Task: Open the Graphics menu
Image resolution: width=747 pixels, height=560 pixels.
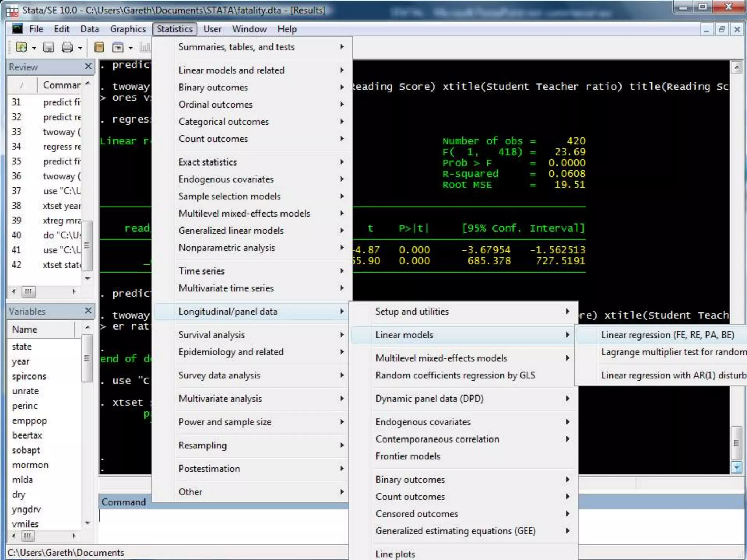Action: click(x=128, y=29)
